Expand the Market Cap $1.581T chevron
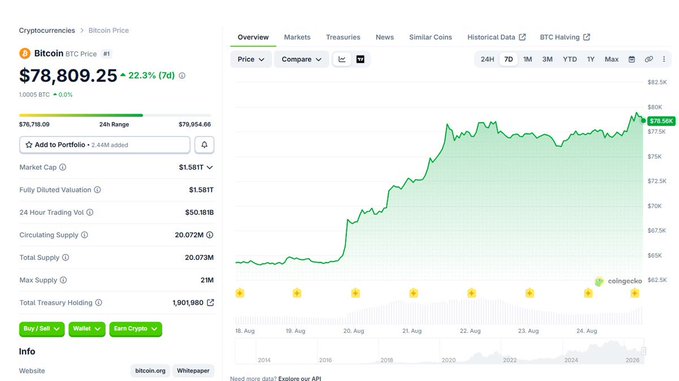This screenshot has height=381, width=679. [210, 167]
